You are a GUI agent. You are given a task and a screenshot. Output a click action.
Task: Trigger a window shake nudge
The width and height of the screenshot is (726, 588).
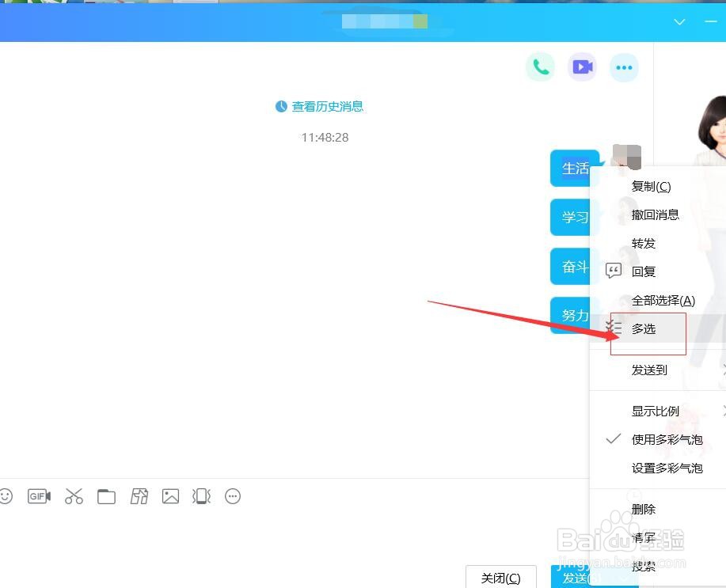pos(201,496)
